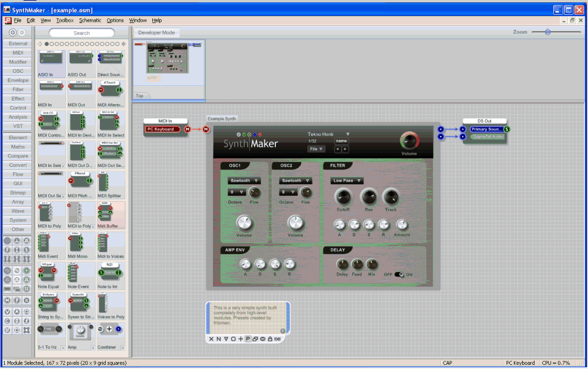Image resolution: width=588 pixels, height=369 pixels.
Task: Click the toolbox Search field
Action: tap(81, 33)
